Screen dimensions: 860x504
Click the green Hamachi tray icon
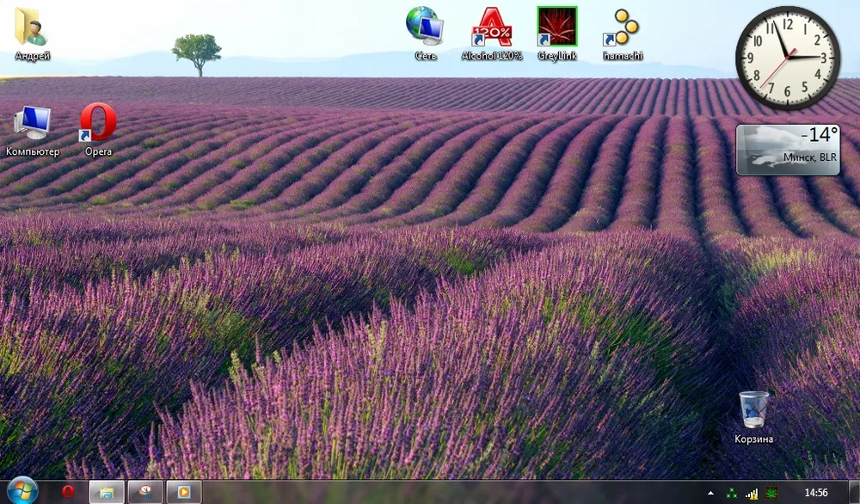pos(732,493)
